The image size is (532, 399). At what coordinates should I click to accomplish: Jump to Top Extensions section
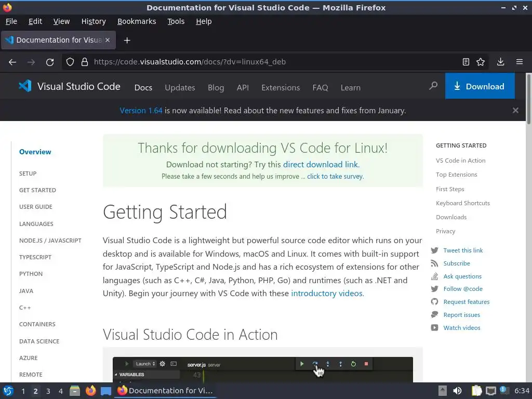[x=456, y=175]
